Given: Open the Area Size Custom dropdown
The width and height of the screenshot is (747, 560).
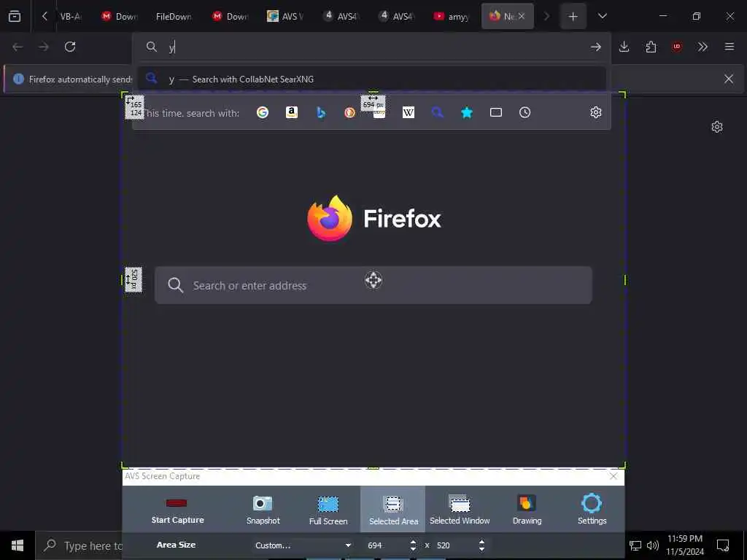Looking at the screenshot, I should pyautogui.click(x=303, y=545).
